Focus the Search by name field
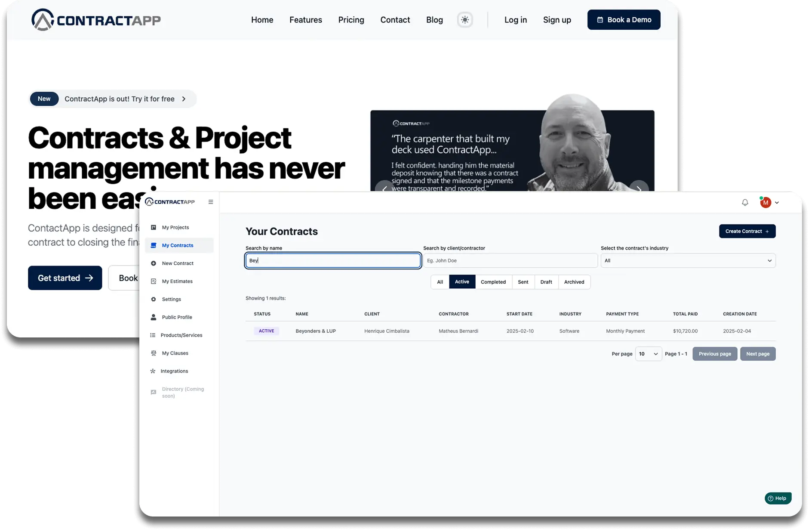The image size is (812, 532). (333, 260)
